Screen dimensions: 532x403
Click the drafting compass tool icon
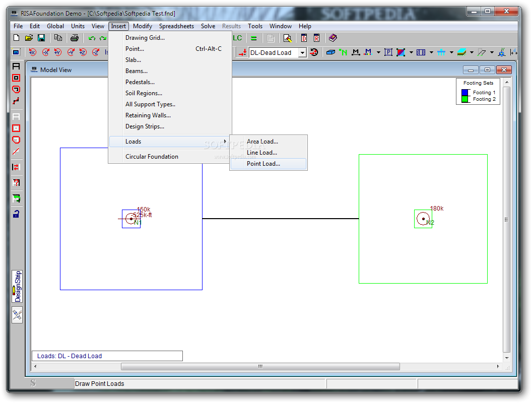click(17, 315)
